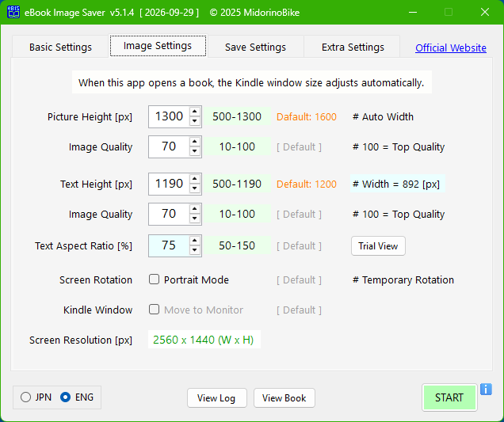This screenshot has height=422, width=504.
Task: Switch to the Basic Settings tab
Action: [x=60, y=48]
